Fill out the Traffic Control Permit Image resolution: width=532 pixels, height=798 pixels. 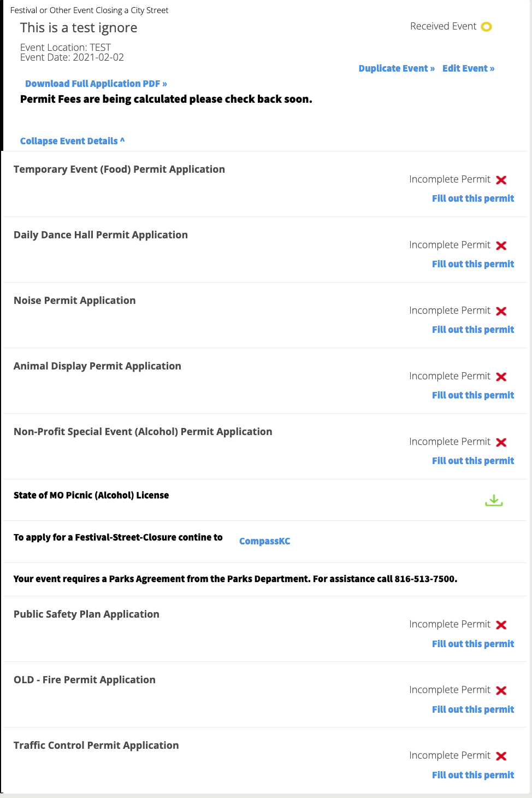pos(473,775)
